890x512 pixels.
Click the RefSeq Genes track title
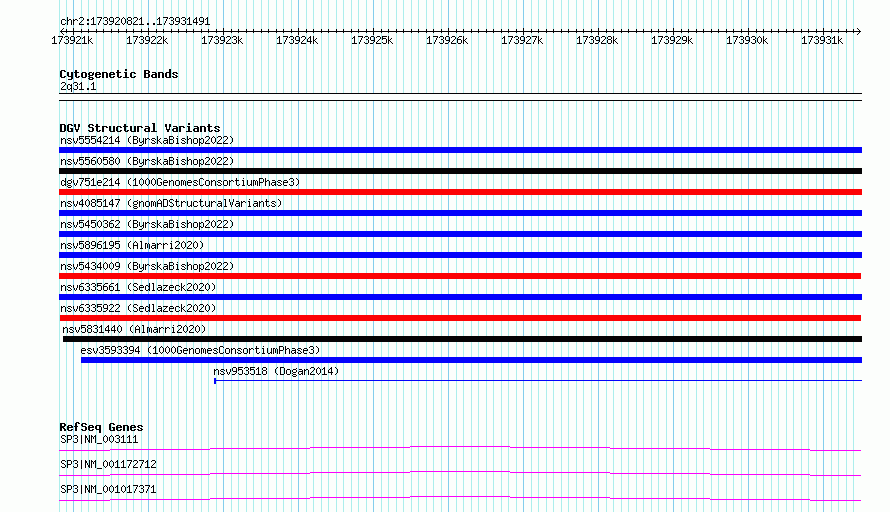tap(101, 427)
